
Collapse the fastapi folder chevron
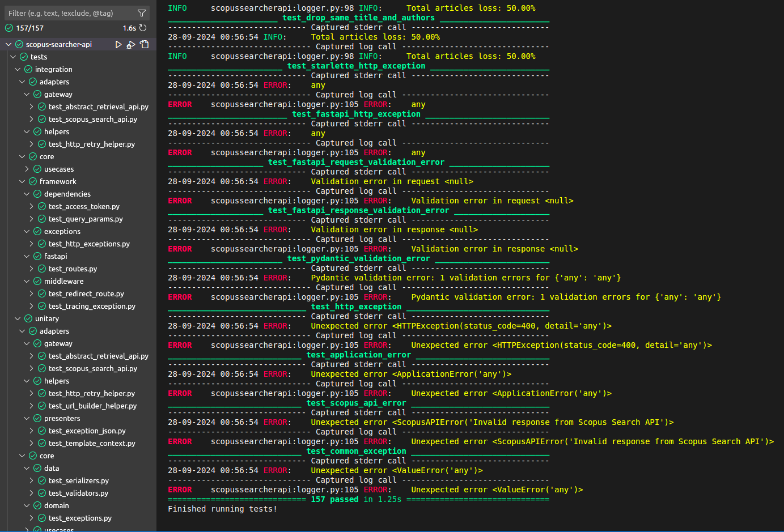27,256
